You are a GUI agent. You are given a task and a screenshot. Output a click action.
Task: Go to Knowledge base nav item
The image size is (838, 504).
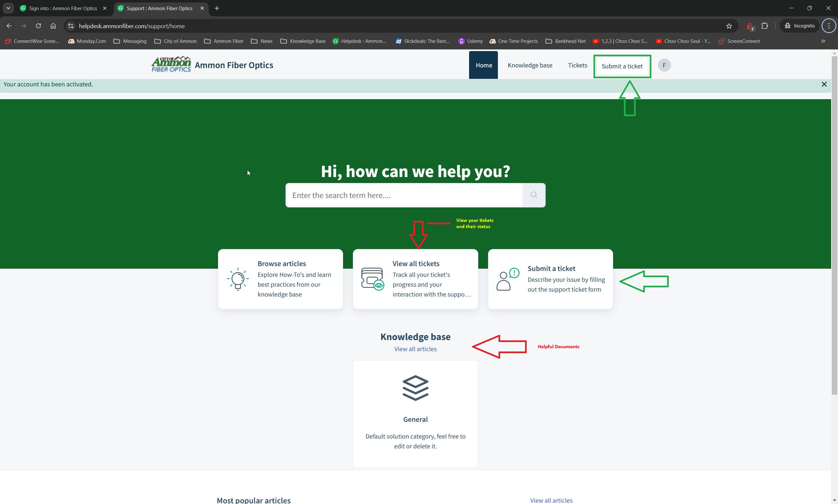(530, 65)
